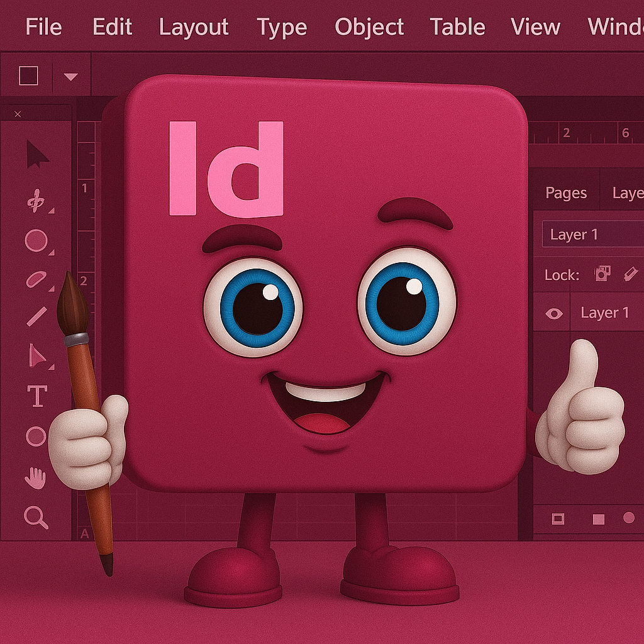Open the Edit menu
This screenshot has width=644, height=644.
click(x=112, y=27)
